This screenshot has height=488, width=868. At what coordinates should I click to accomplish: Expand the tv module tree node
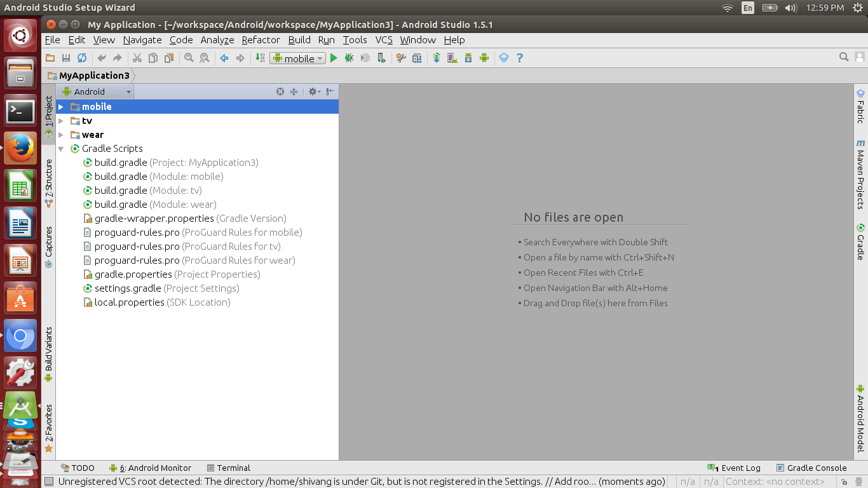point(61,121)
